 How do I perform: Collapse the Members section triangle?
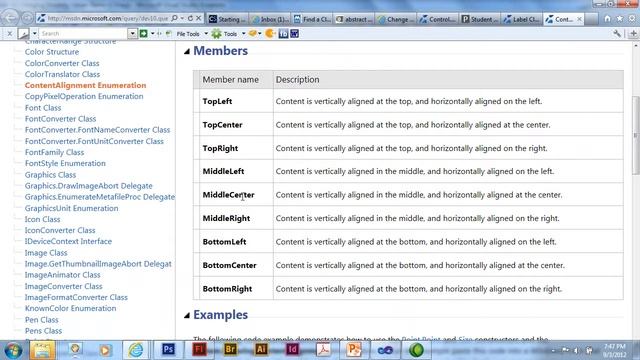[x=187, y=51]
